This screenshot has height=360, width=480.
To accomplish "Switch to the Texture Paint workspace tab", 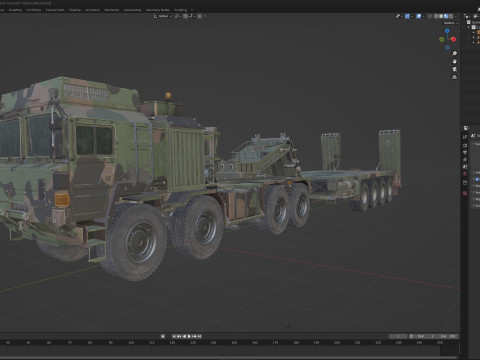I will click(55, 10).
